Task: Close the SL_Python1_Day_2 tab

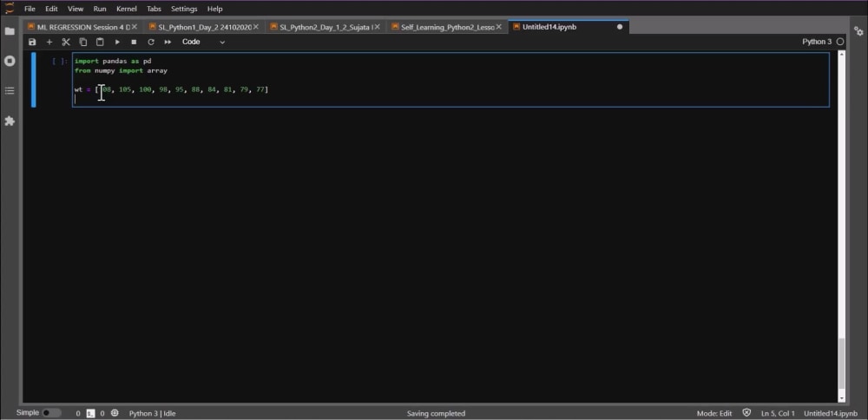Action: point(256,27)
